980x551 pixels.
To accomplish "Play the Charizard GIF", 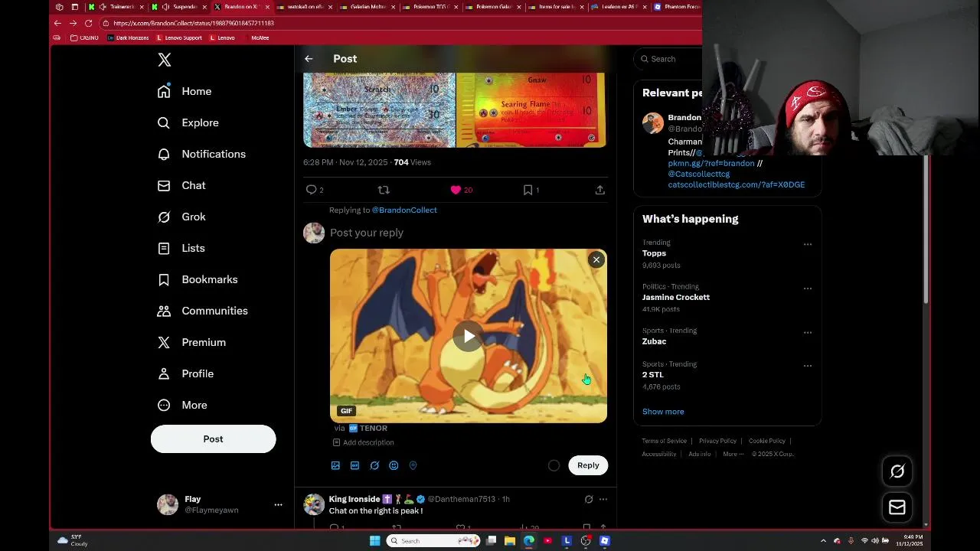I will pos(469,336).
